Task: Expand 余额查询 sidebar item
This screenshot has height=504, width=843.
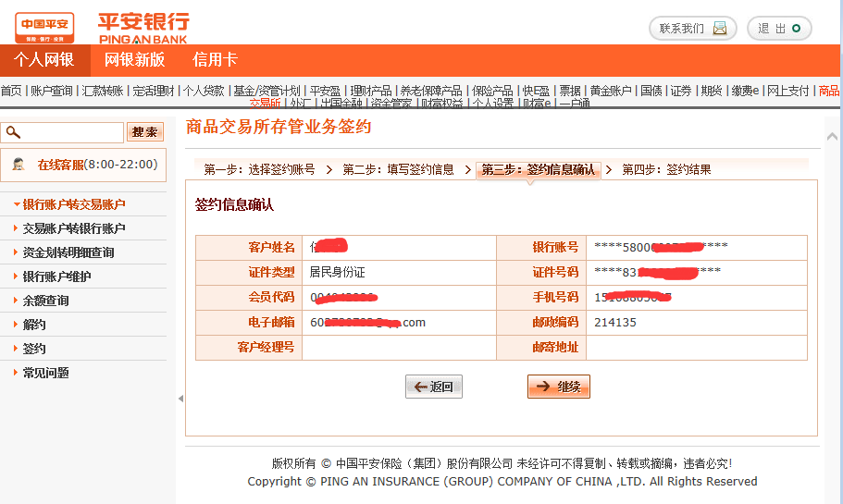Action: pos(45,301)
